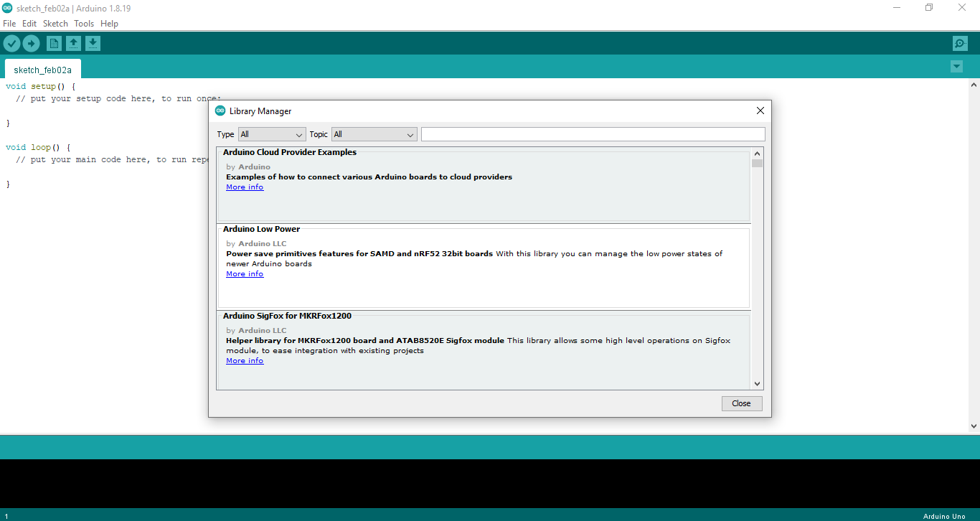Open More info for Arduino Low Power
The width and height of the screenshot is (980, 521).
(x=245, y=274)
